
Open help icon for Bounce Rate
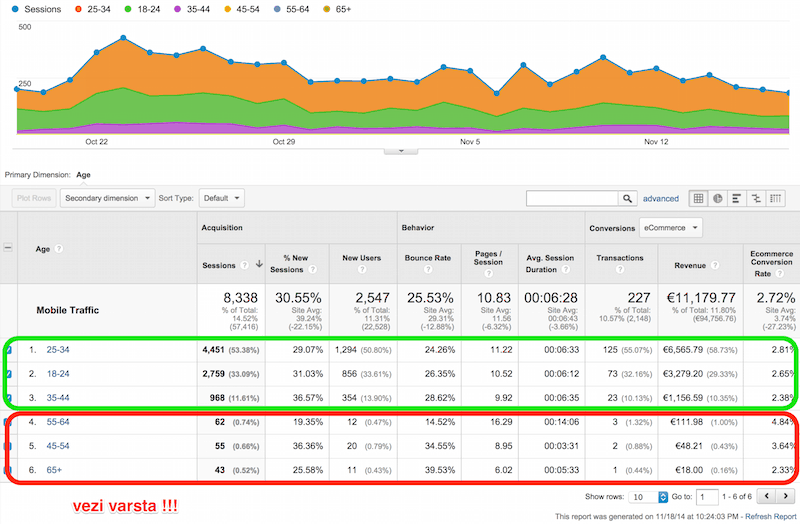coord(428,269)
